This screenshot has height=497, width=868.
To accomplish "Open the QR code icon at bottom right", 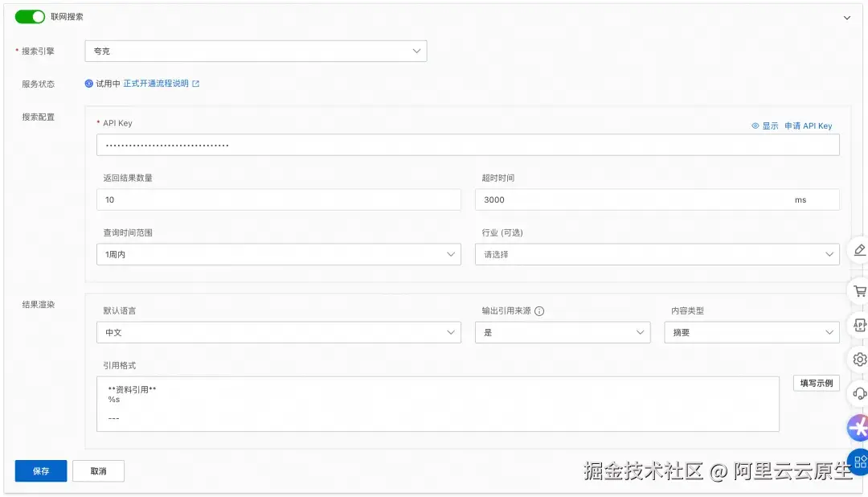I will tap(860, 462).
